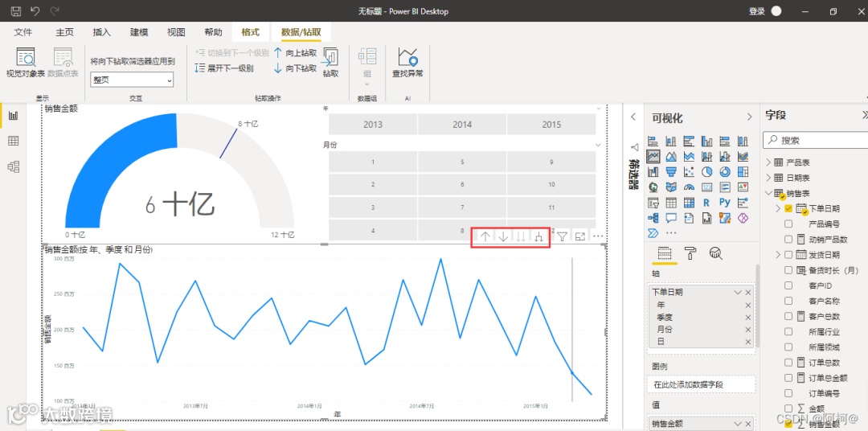The image size is (868, 431).
Task: Select the donut chart visual
Action: [x=725, y=172]
